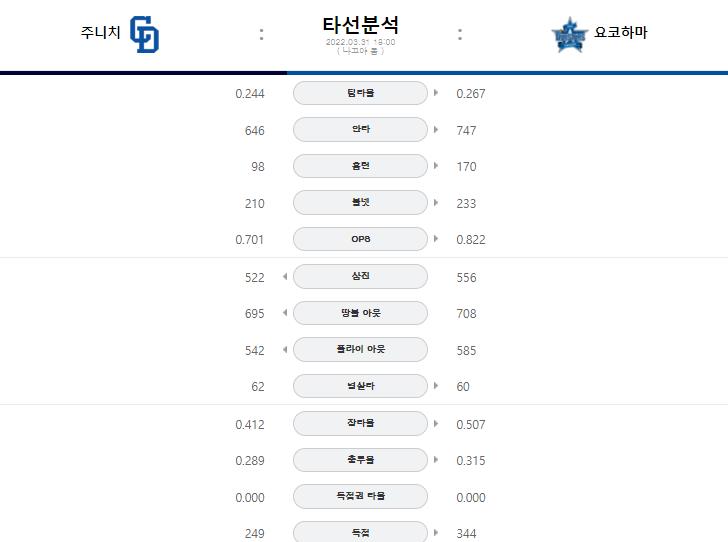
Task: Click Yokohama's 0.822 OPS value
Action: [471, 240]
